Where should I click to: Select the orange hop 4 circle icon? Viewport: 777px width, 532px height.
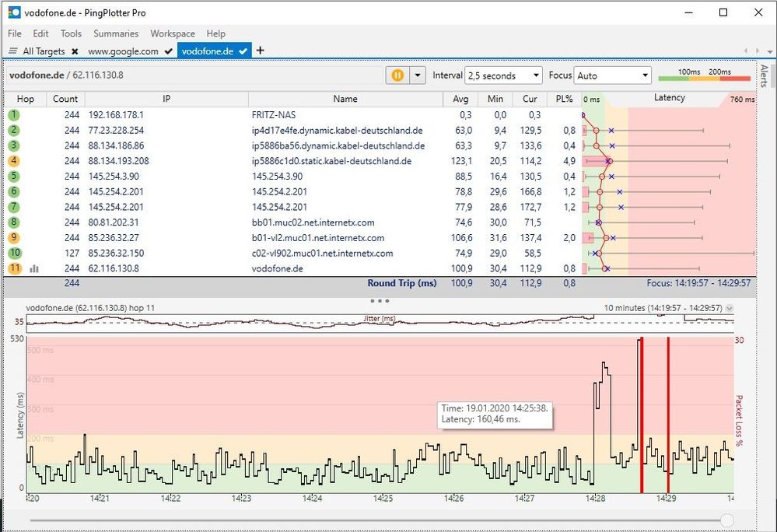pos(14,161)
